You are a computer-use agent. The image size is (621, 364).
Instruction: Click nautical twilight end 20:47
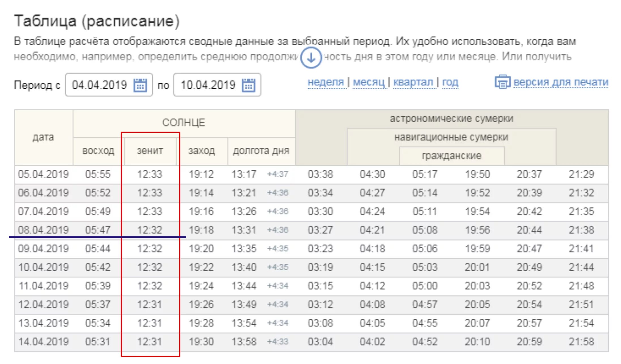(x=529, y=249)
